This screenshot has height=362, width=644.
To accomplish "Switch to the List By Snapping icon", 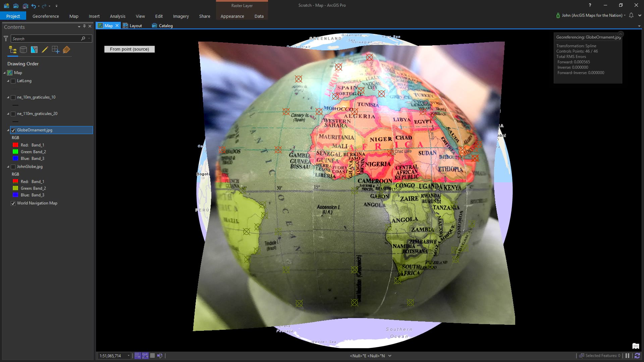I will (56, 50).
